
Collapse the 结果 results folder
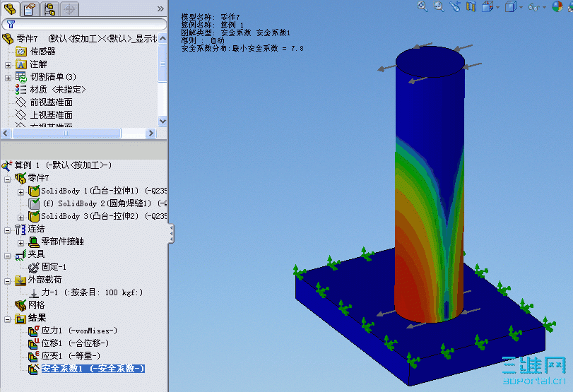pos(7,320)
